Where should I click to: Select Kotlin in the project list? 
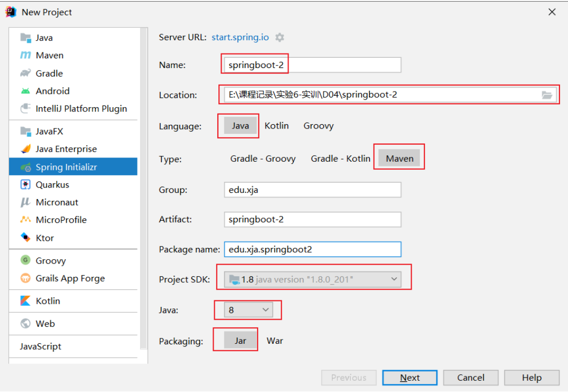73,301
